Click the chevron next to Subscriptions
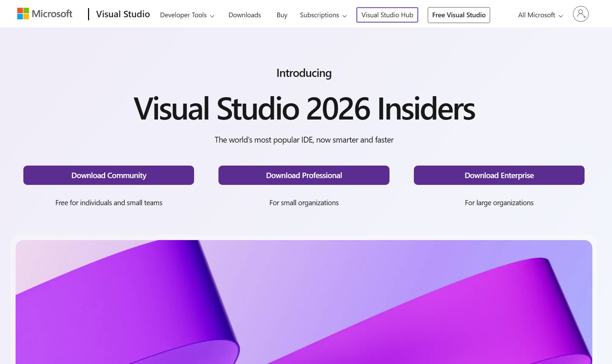This screenshot has width=612, height=364. point(345,16)
